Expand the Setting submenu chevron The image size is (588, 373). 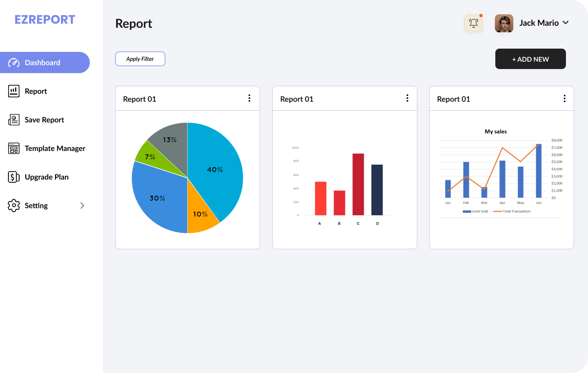(82, 205)
